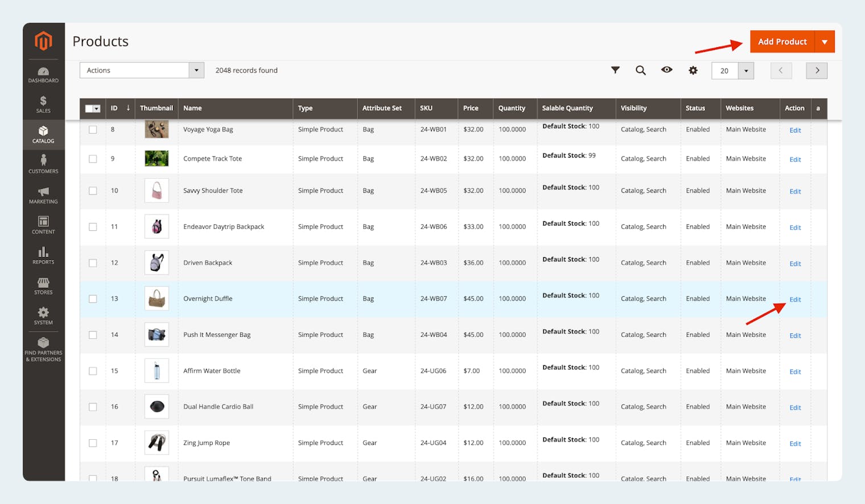
Task: Edit the Zing Jump Rope product
Action: pyautogui.click(x=795, y=444)
